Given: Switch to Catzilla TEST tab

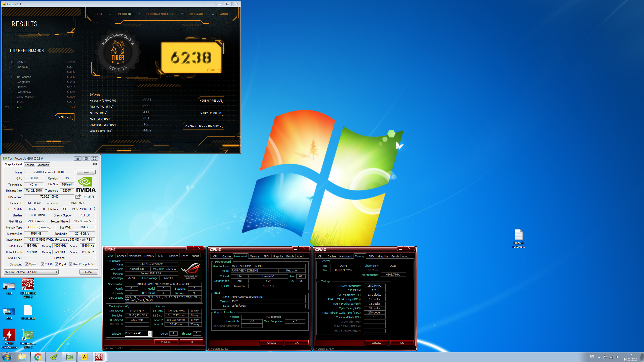Looking at the screenshot, I should (99, 14).
